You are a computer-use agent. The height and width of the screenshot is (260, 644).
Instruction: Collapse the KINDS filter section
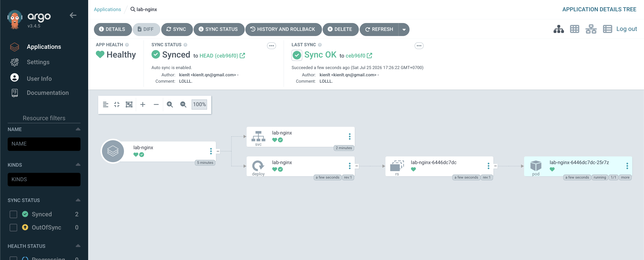coord(78,165)
